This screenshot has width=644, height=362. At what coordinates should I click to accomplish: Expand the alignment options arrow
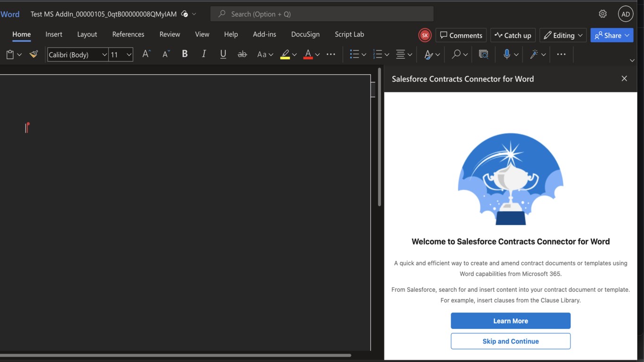(x=410, y=55)
